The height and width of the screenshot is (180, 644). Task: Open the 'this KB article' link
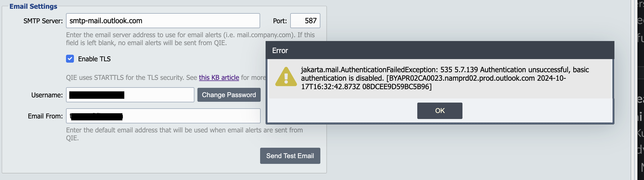click(219, 78)
